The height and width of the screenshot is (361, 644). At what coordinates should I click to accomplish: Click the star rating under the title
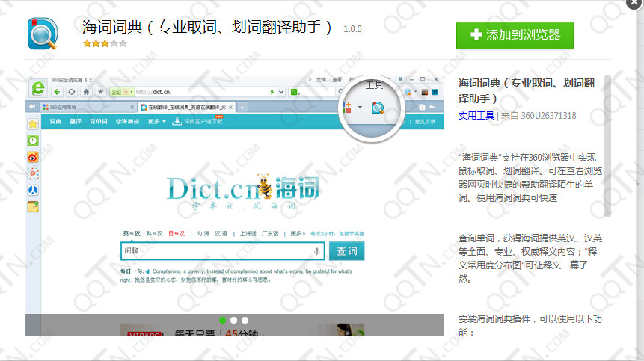pyautogui.click(x=105, y=44)
